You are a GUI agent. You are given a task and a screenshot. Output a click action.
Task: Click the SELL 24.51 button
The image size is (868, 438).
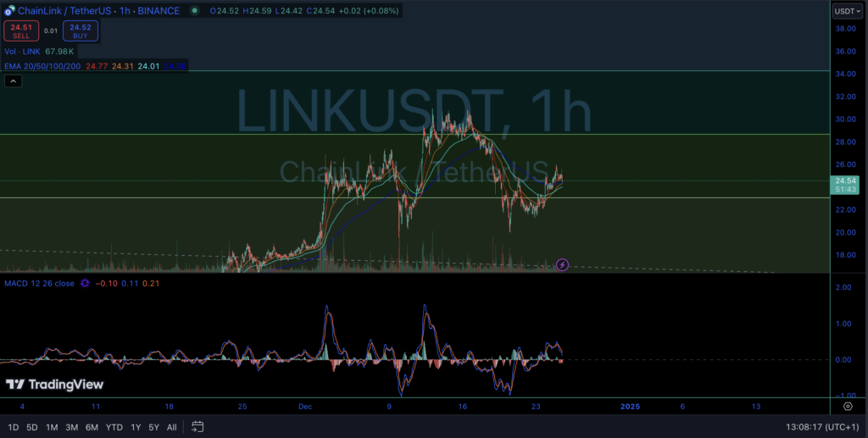[x=21, y=31]
